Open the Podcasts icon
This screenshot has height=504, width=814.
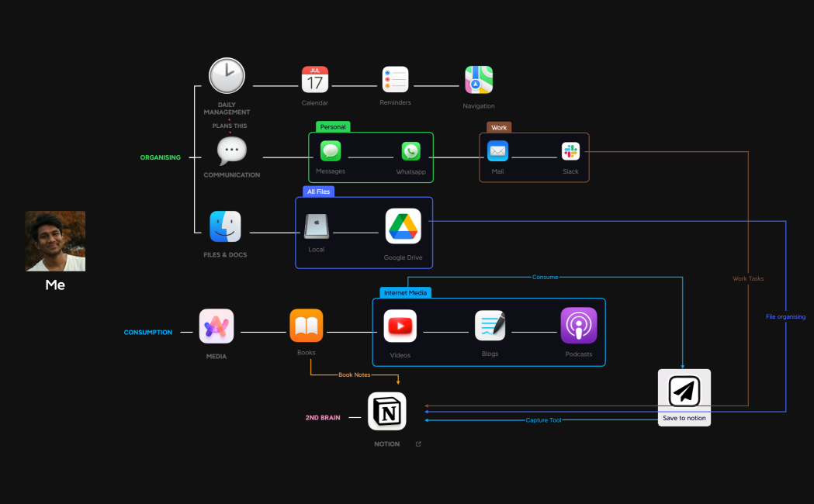(579, 326)
